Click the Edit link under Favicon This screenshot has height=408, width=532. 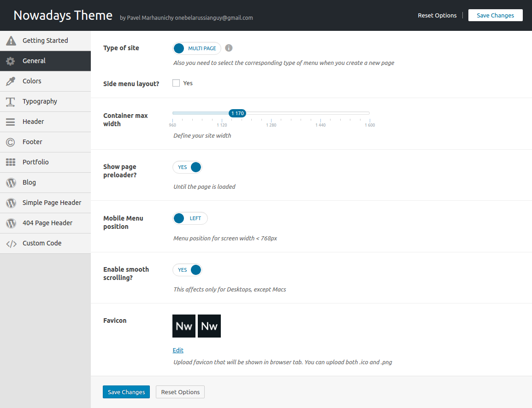tap(178, 350)
